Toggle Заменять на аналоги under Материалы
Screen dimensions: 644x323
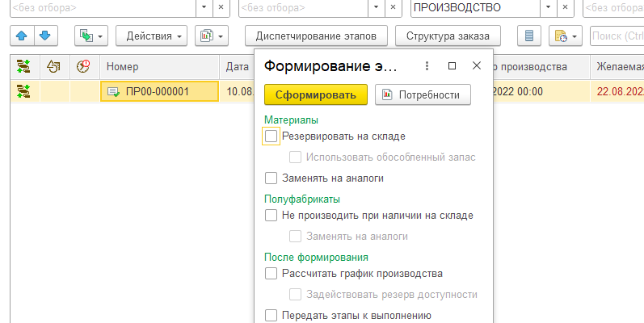click(271, 178)
